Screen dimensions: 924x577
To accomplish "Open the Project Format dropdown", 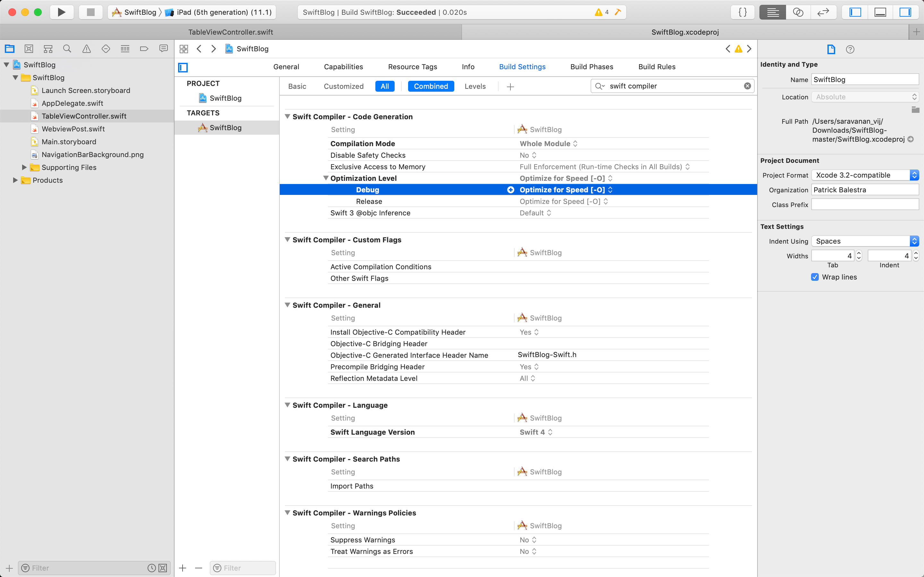I will [865, 175].
